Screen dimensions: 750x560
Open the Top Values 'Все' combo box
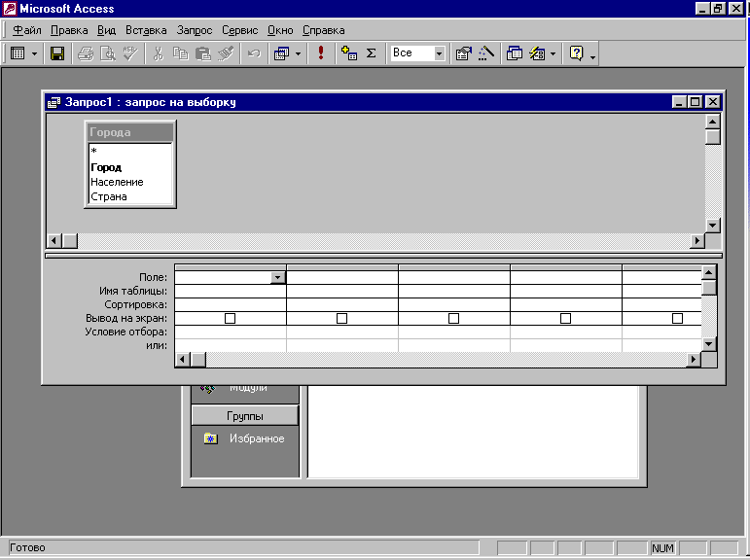coord(439,53)
